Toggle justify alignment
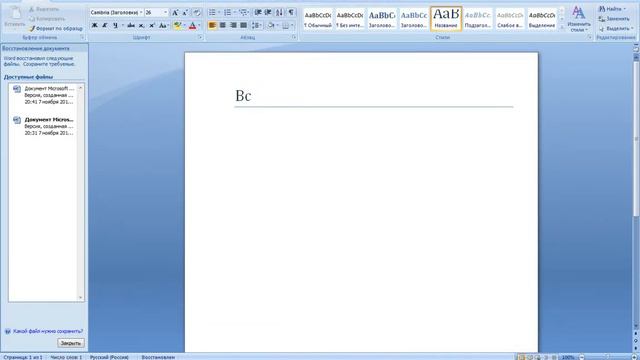 click(x=243, y=25)
